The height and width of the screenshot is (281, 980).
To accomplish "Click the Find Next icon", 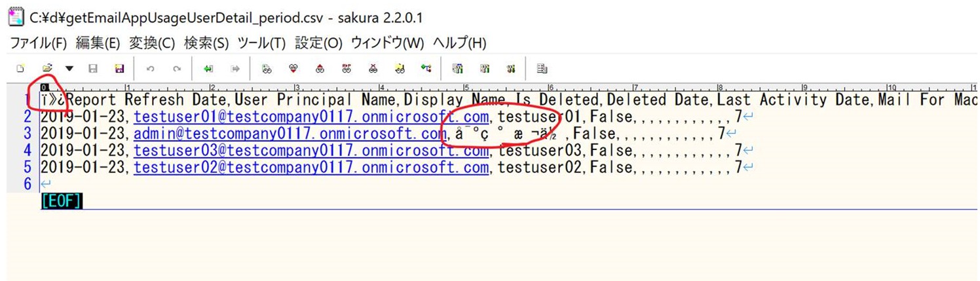I will point(293,69).
